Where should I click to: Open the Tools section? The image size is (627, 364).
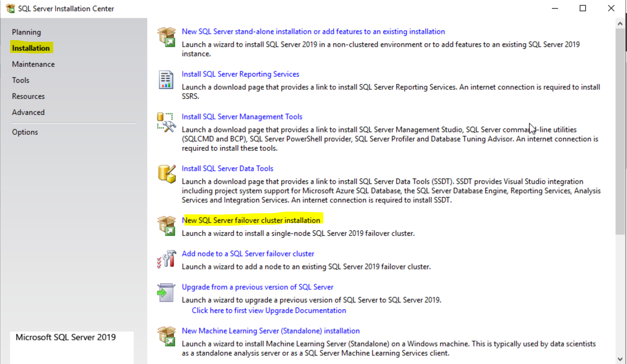pos(21,80)
